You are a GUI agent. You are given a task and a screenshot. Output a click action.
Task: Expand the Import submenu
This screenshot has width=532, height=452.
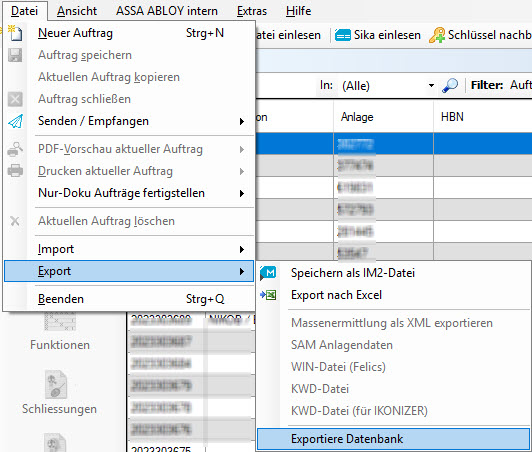click(x=129, y=249)
